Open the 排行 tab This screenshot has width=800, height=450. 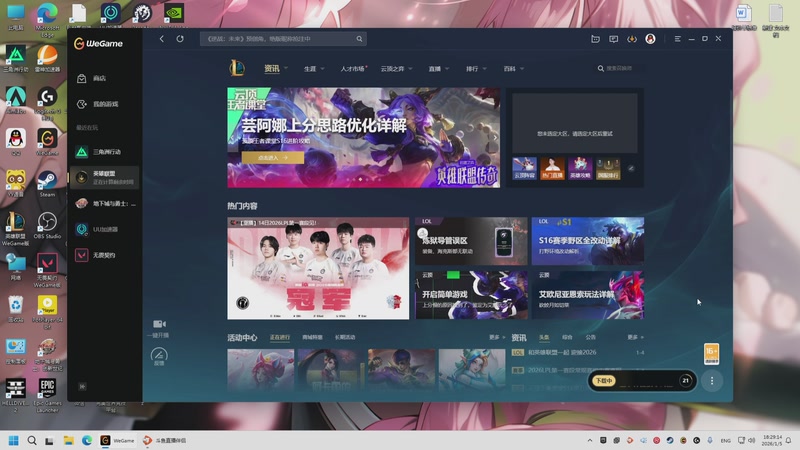coord(472,68)
